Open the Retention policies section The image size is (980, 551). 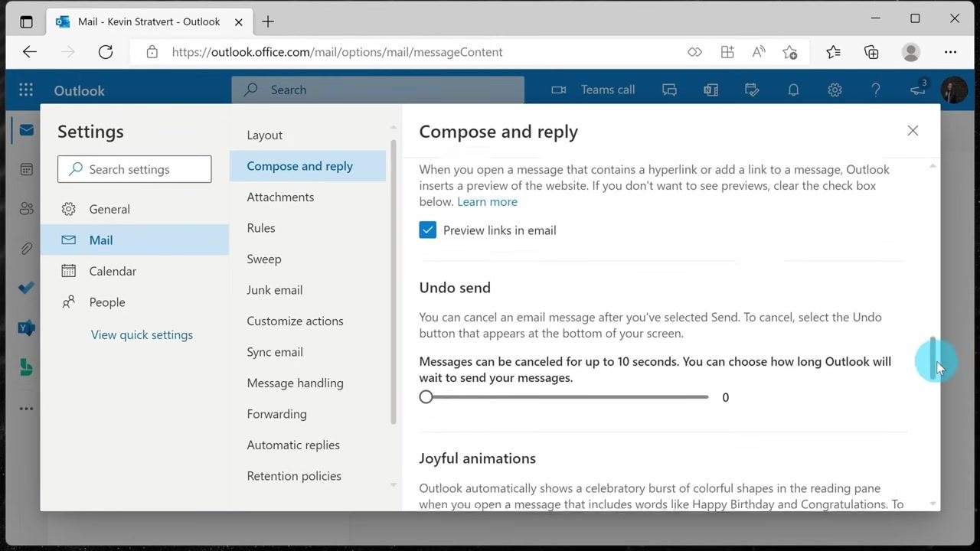308,476
